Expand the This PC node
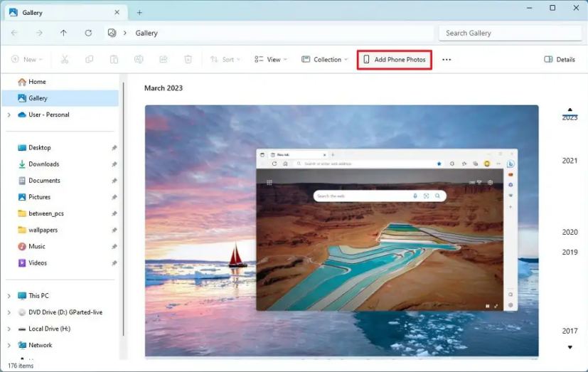588x372 pixels. point(9,296)
